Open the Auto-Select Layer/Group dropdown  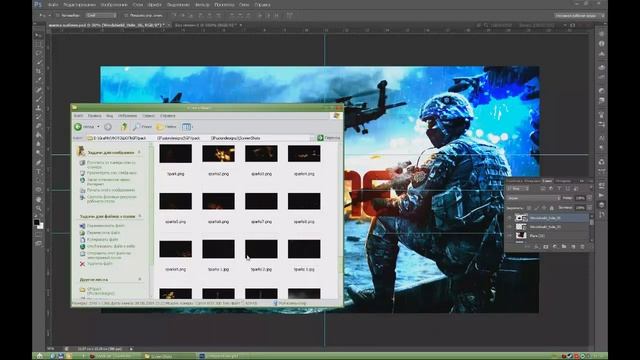pos(101,16)
